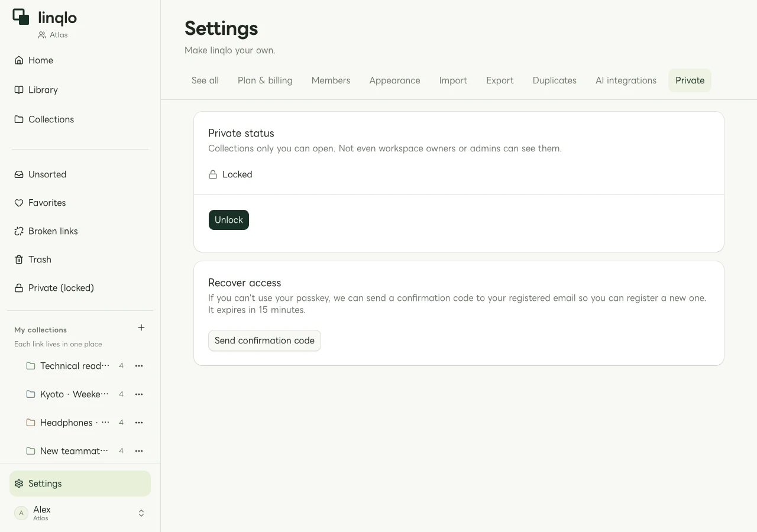The width and height of the screenshot is (757, 532).
Task: Click the Private status heading
Action: coord(241,133)
